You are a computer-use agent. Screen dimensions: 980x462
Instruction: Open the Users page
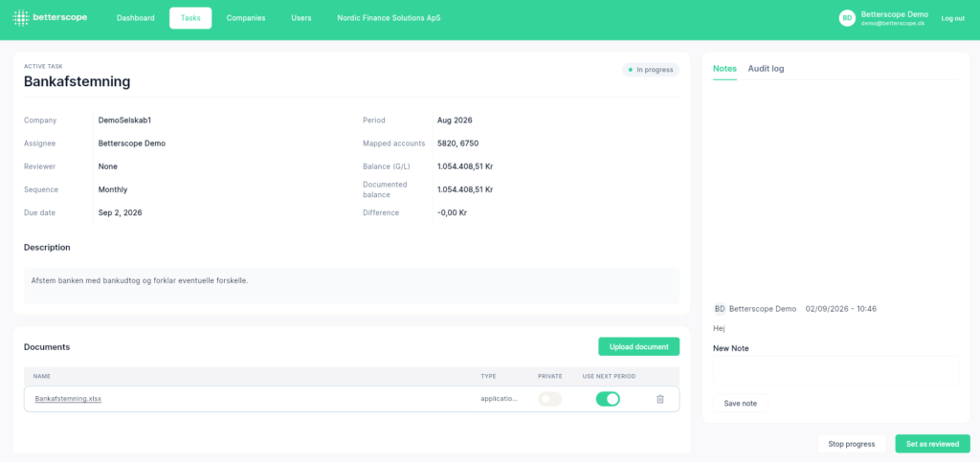[301, 18]
